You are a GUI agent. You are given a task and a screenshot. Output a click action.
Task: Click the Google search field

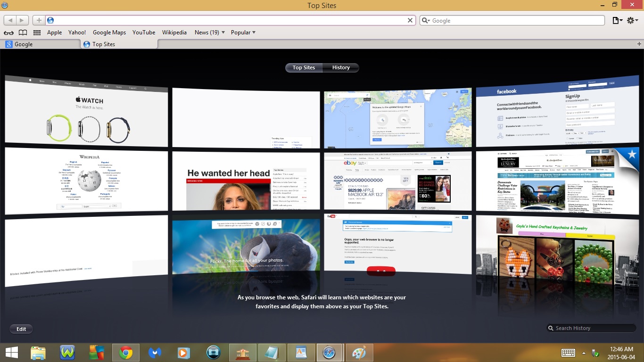(512, 20)
